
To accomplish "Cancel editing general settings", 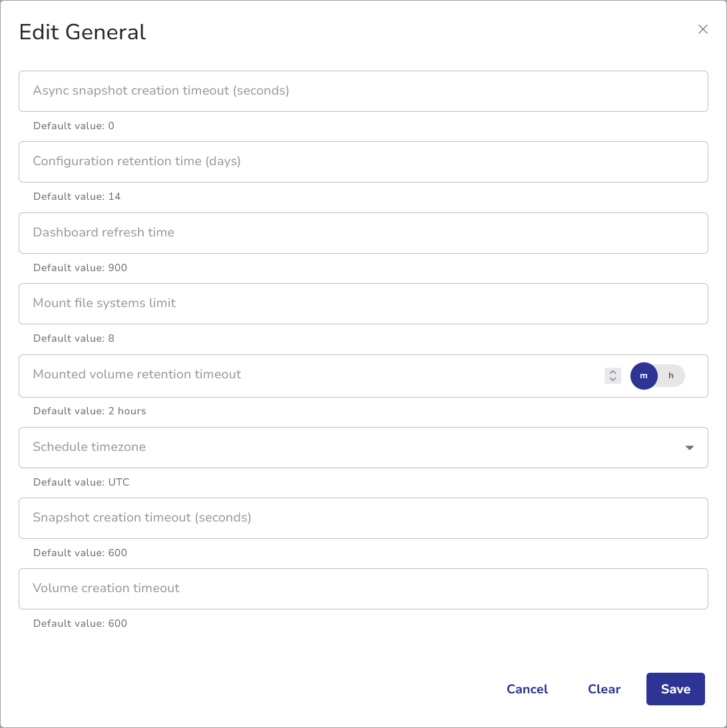I will (527, 689).
